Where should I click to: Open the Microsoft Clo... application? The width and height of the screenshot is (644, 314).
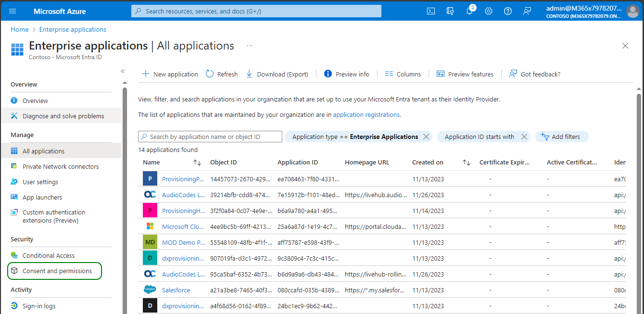click(183, 226)
